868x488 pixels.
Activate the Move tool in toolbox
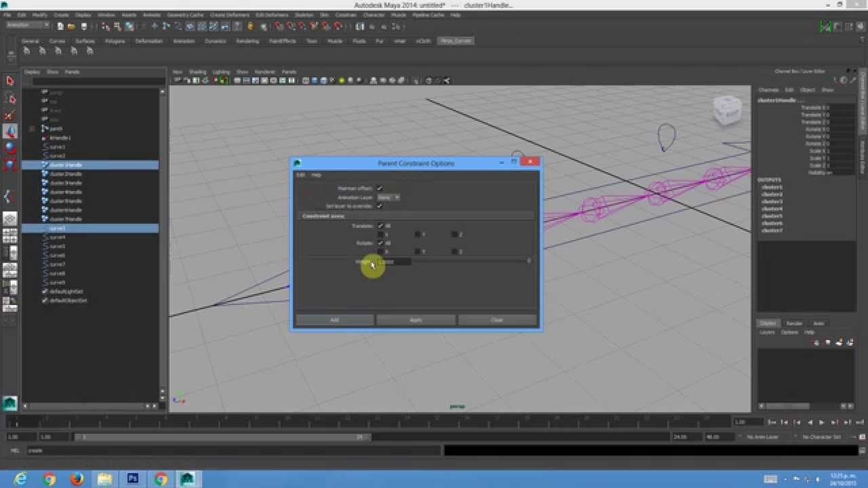[9, 131]
